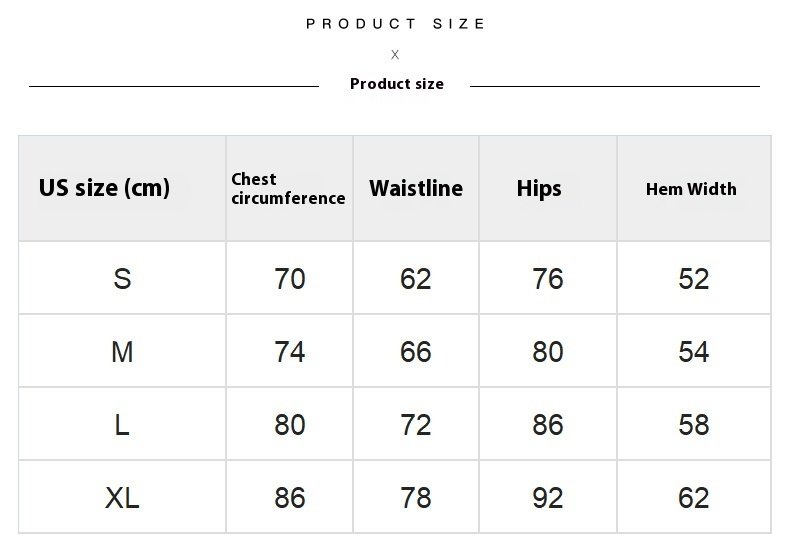The image size is (790, 557).
Task: Select the size L row label
Action: pos(122,425)
